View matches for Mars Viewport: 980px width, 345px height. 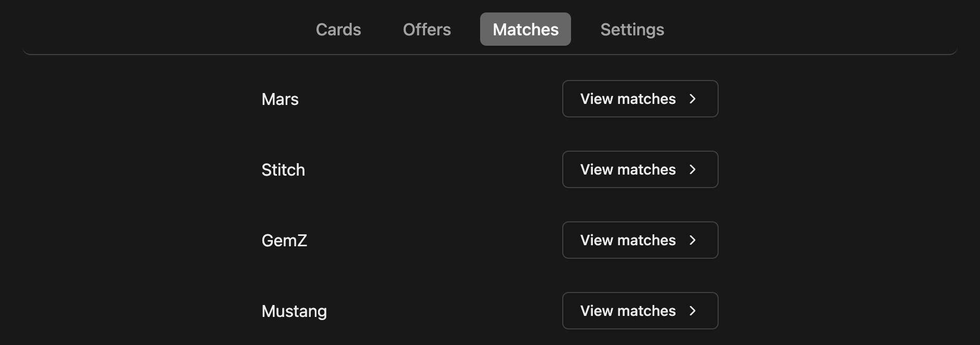(x=640, y=99)
